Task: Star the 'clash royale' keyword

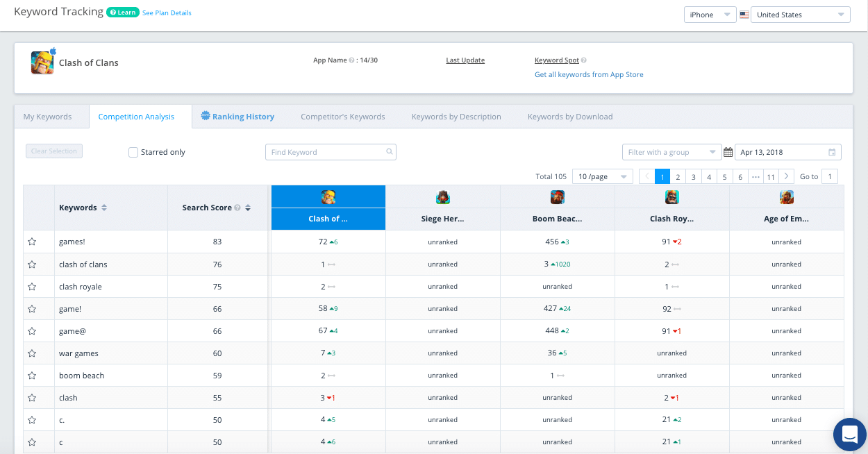Action: pos(32,286)
